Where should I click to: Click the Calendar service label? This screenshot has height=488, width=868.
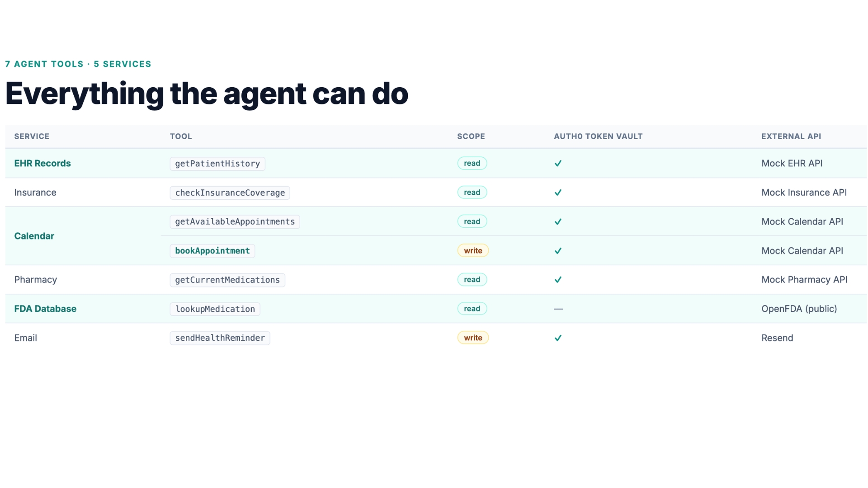34,236
